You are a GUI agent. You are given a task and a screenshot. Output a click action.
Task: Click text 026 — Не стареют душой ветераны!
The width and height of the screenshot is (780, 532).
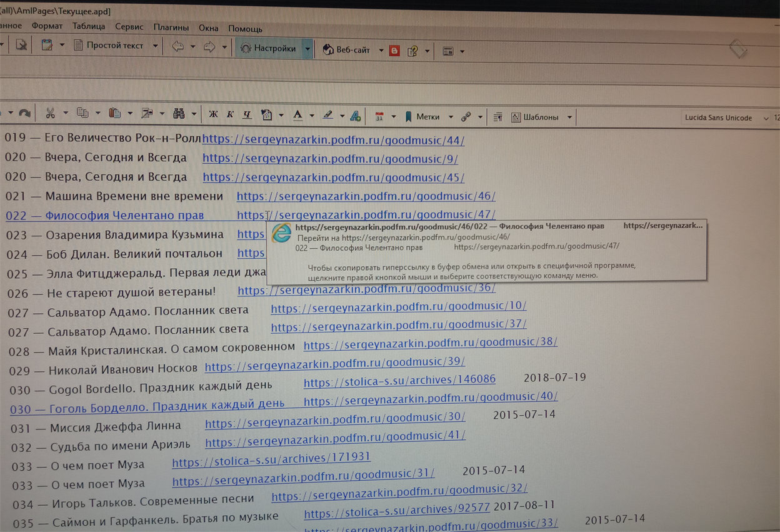point(112,293)
